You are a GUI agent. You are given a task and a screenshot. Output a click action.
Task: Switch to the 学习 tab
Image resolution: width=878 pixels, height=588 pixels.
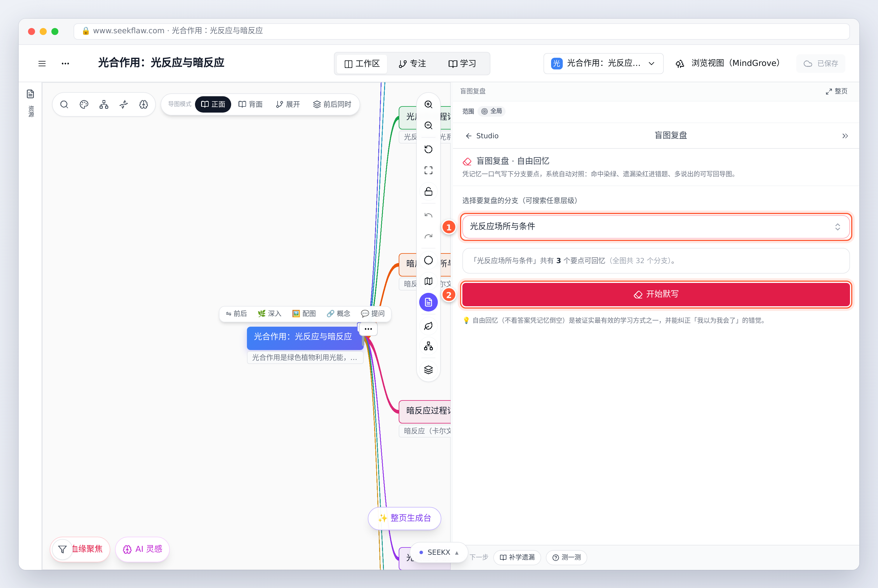pyautogui.click(x=462, y=64)
